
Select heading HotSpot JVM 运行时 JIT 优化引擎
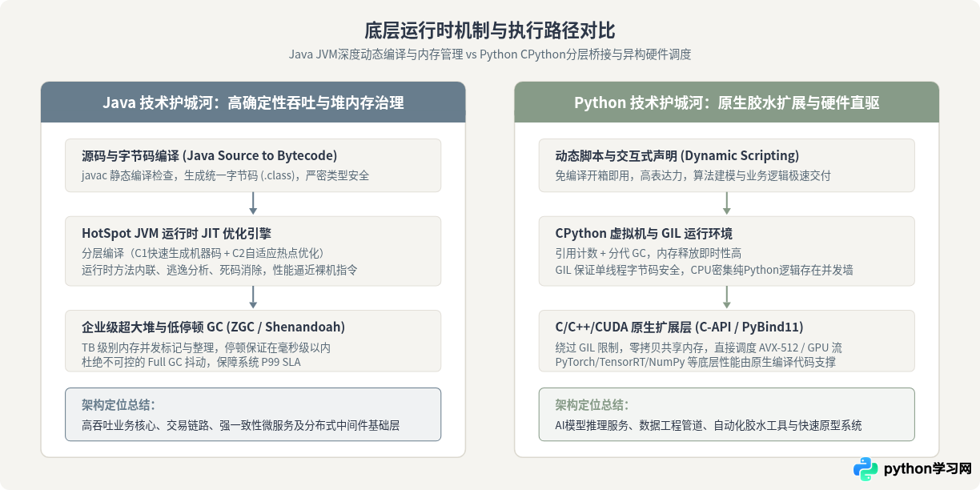point(176,233)
